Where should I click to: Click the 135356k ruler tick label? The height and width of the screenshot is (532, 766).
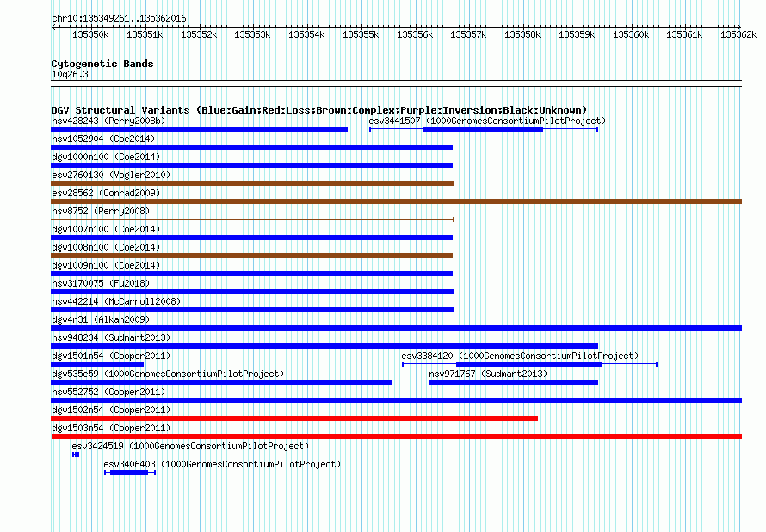[x=415, y=34]
